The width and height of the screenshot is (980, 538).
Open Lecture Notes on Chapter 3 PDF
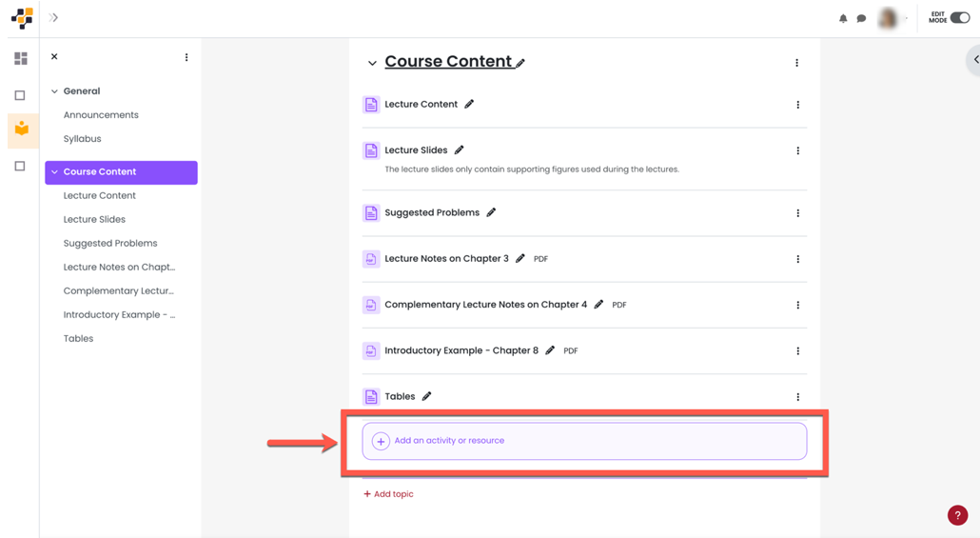tap(446, 259)
